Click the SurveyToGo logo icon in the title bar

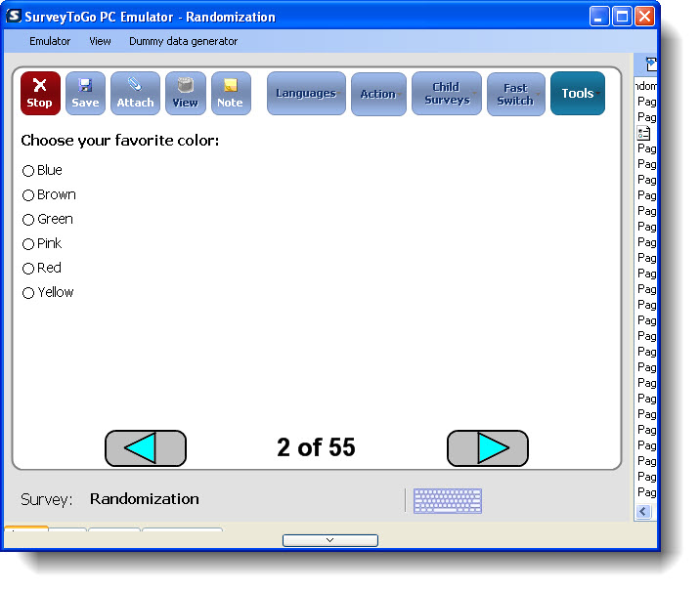(14, 16)
